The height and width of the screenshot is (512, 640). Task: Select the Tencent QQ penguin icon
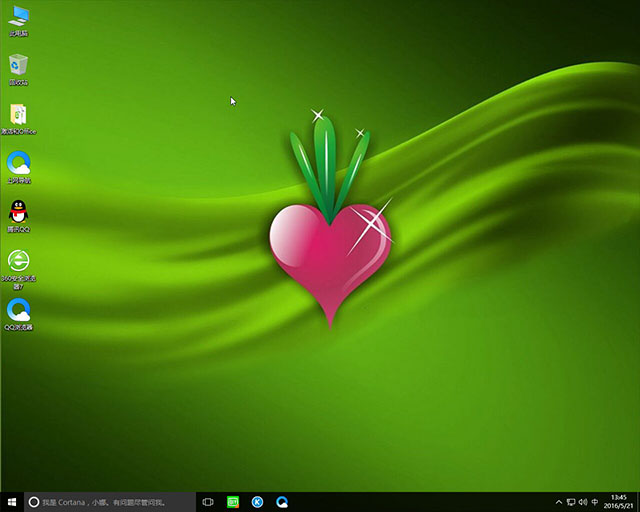click(18, 212)
